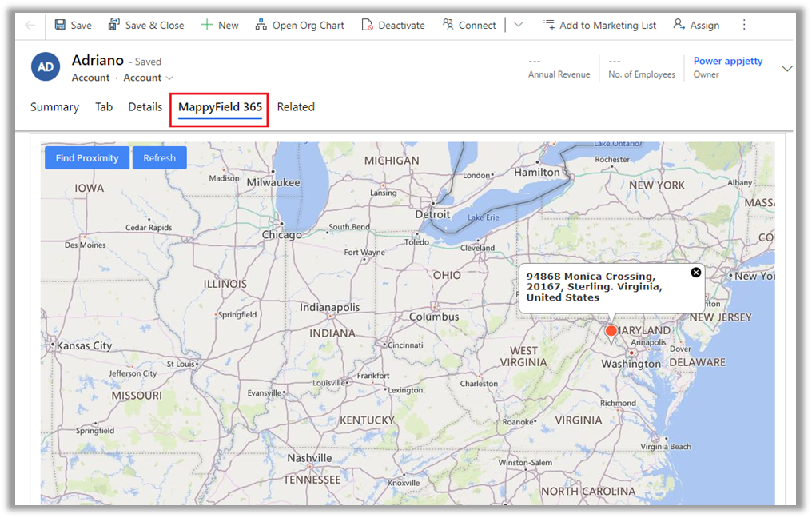Screen dimensions: 812x518
Task: Go back using the back arrow
Action: pos(30,25)
